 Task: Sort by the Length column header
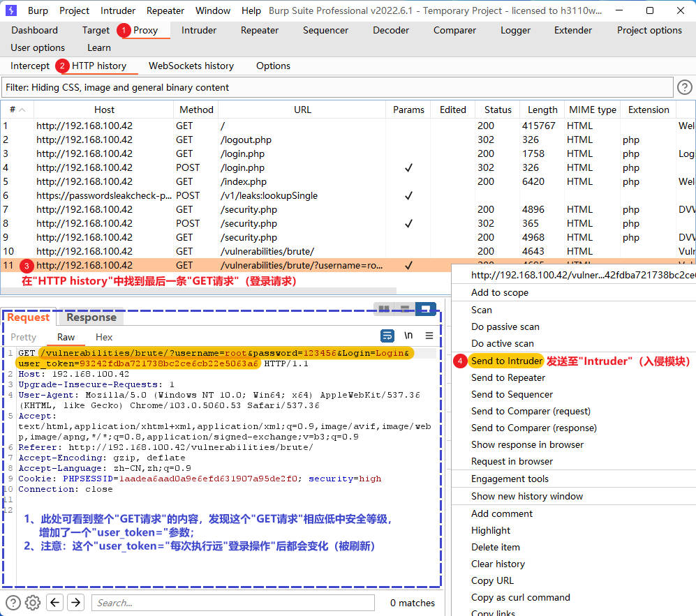pos(542,110)
